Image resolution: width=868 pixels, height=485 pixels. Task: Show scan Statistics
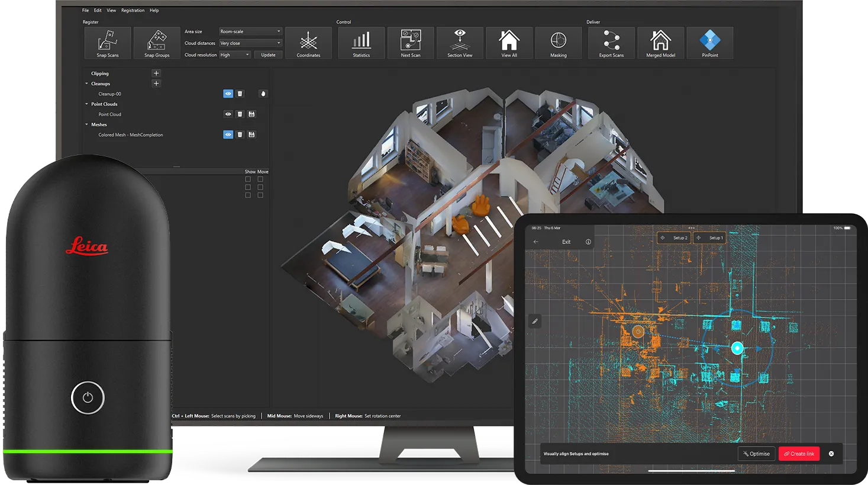click(361, 43)
